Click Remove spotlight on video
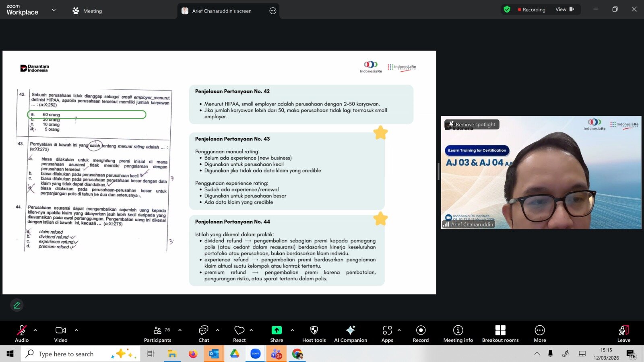Image resolution: width=644 pixels, height=362 pixels. click(x=472, y=125)
